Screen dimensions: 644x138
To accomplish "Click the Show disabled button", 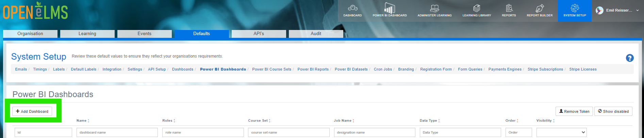I will pos(613,111).
